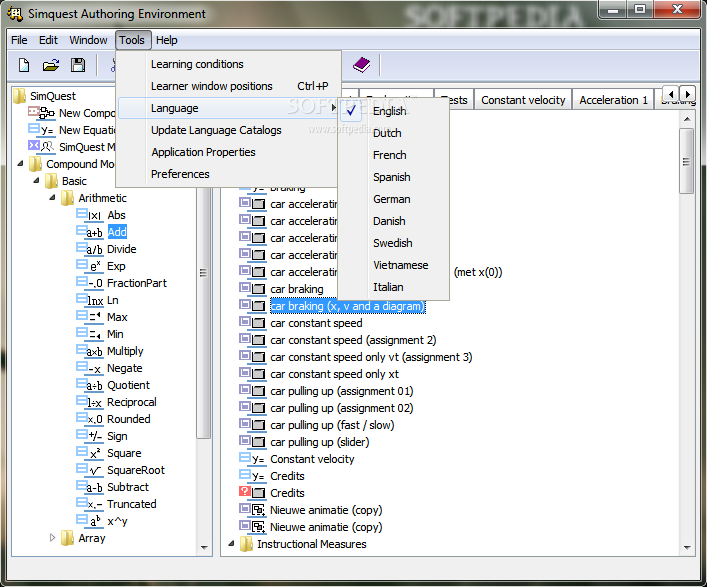Click the Multiply axb icon
Image resolution: width=707 pixels, height=587 pixels.
[89, 351]
